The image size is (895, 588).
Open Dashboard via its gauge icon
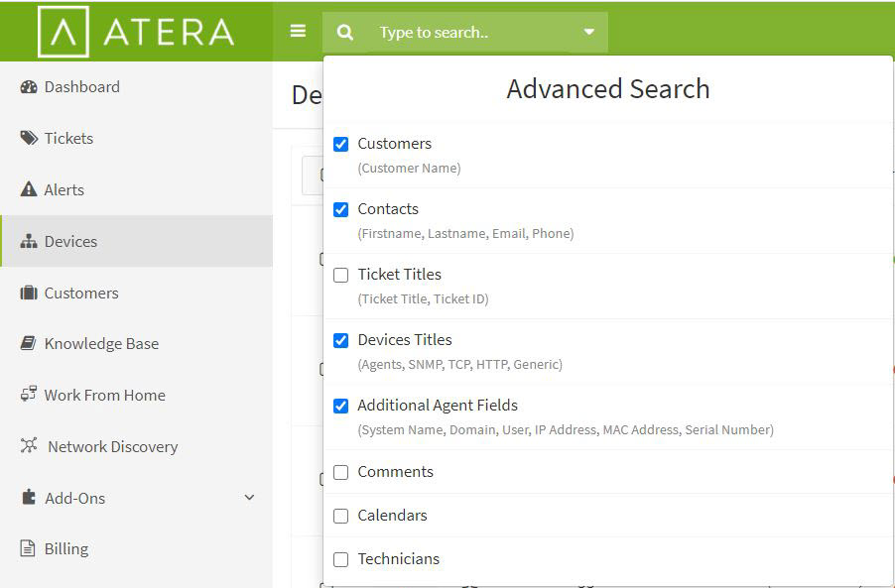pos(29,86)
